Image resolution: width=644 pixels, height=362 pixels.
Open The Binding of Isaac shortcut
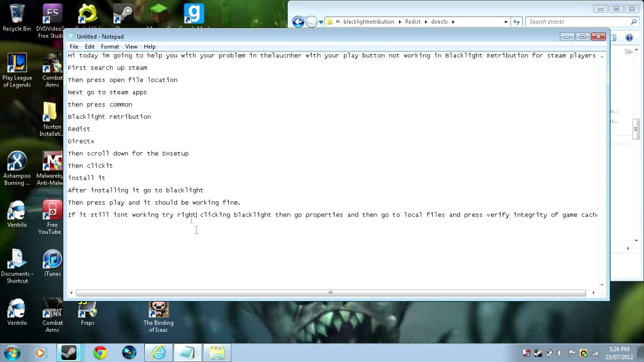[158, 317]
